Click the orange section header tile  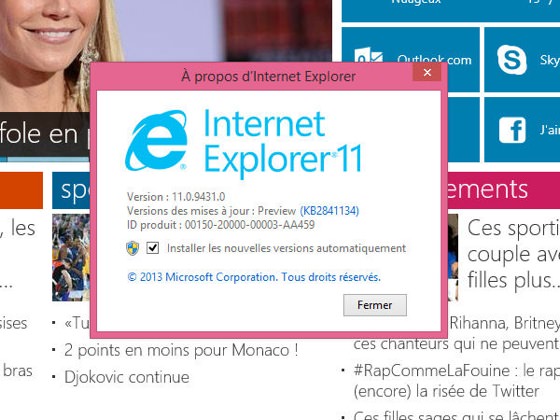pyautogui.click(x=21, y=190)
